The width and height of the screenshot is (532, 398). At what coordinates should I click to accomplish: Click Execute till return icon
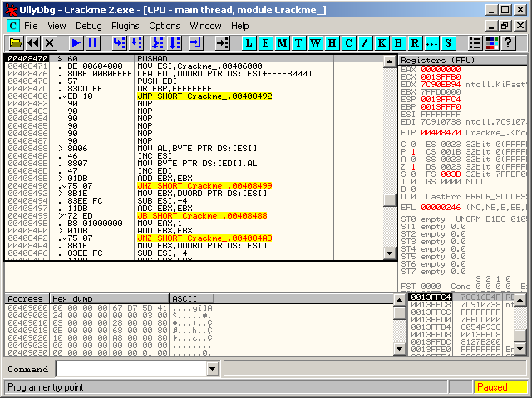196,43
